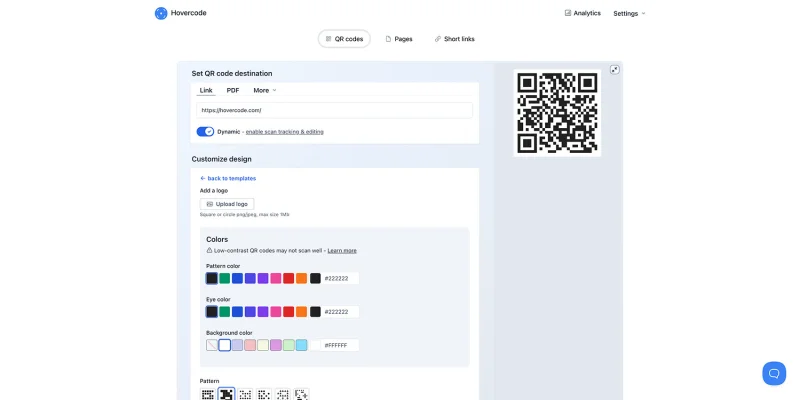Open the Pages tab
Viewport: 800px width, 400px height.
399,39
